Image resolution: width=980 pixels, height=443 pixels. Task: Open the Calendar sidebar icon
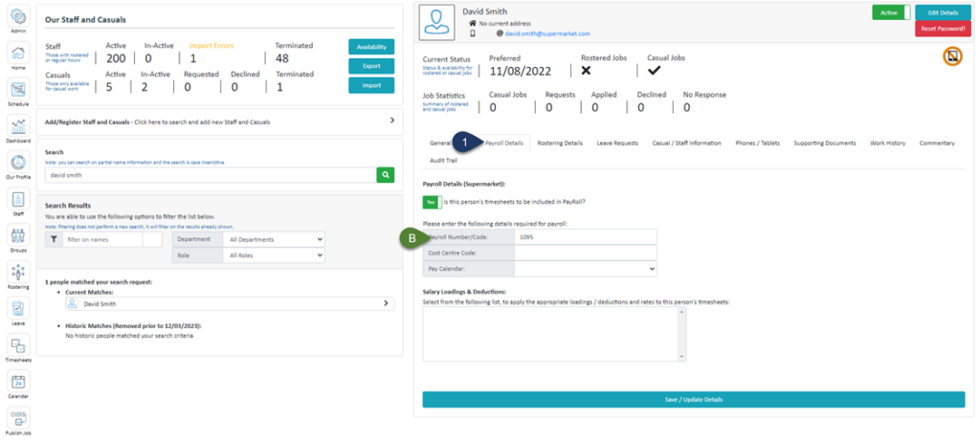pos(19,381)
